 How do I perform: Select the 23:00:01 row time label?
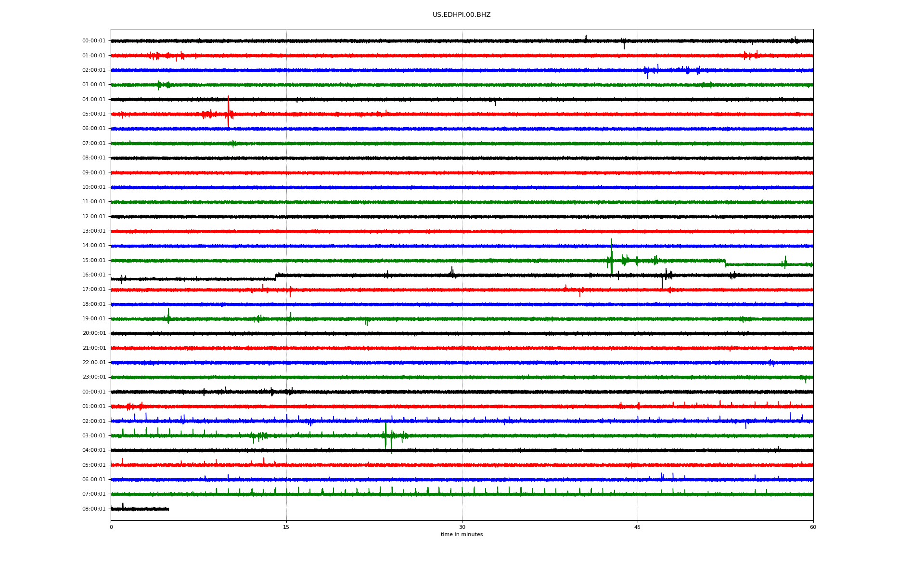94,377
